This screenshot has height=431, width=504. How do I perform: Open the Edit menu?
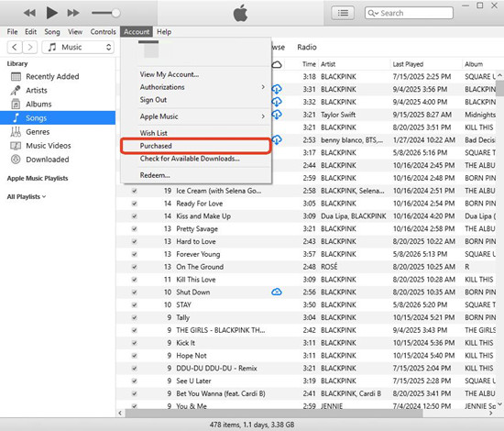pos(30,32)
